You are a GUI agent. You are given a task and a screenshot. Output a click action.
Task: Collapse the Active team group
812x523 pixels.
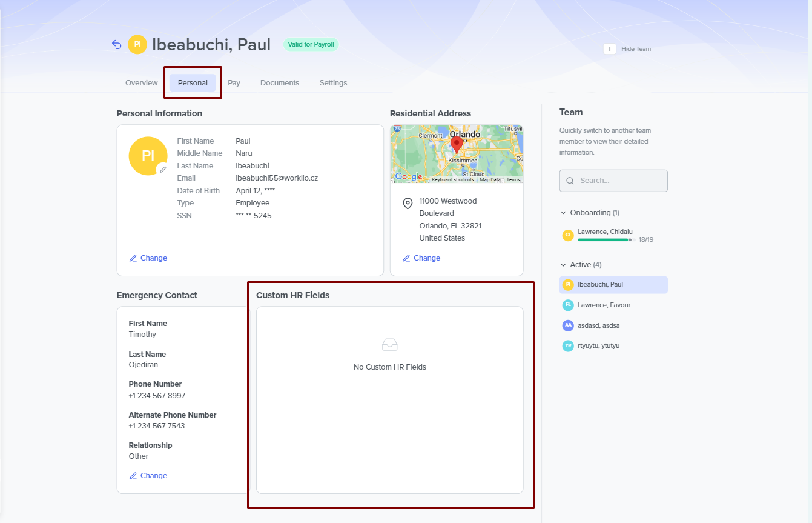tap(564, 265)
